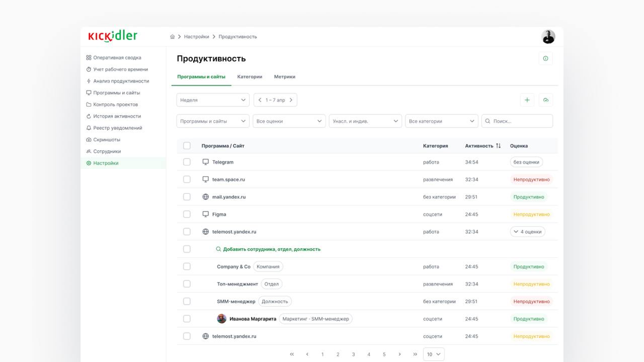The height and width of the screenshot is (362, 644).
Task: Click Реестр уведомлений bell icon
Action: 89,128
